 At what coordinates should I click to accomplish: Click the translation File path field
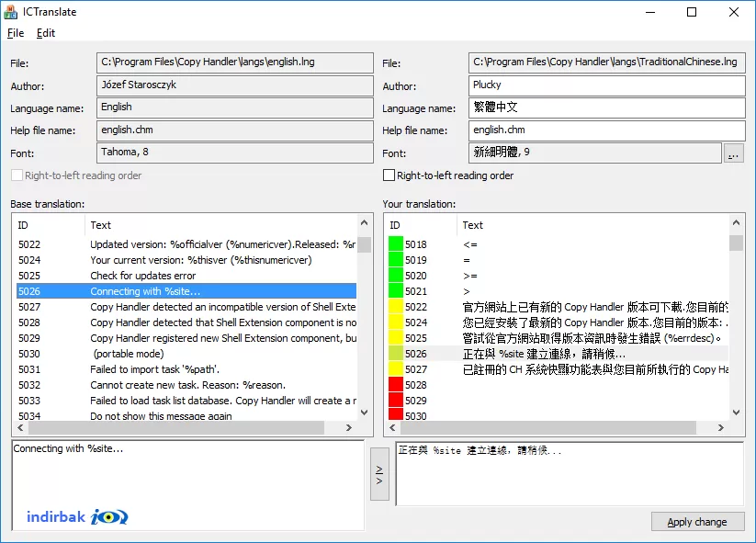point(606,62)
